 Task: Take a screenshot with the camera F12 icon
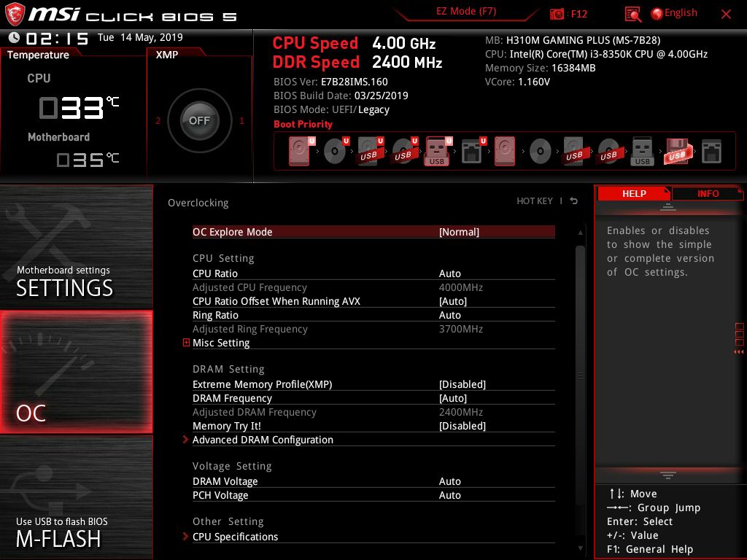pyautogui.click(x=557, y=14)
